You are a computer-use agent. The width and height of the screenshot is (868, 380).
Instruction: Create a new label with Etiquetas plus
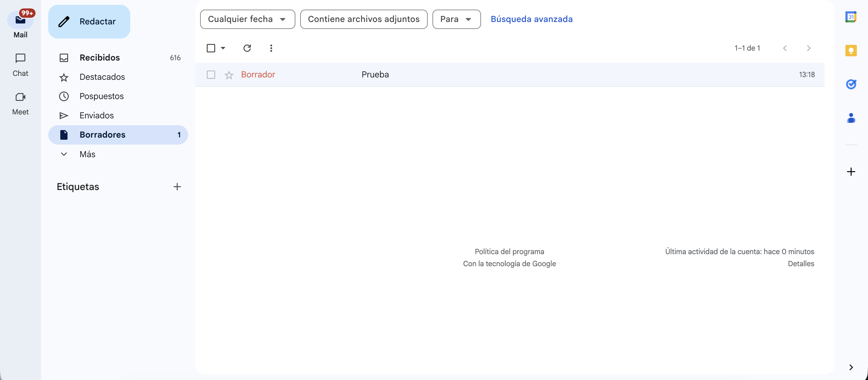click(x=177, y=187)
